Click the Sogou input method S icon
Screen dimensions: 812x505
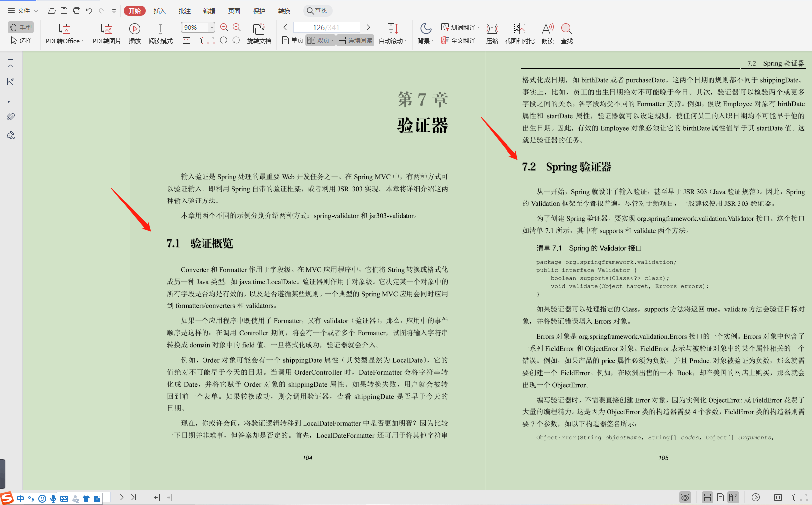pyautogui.click(x=7, y=498)
